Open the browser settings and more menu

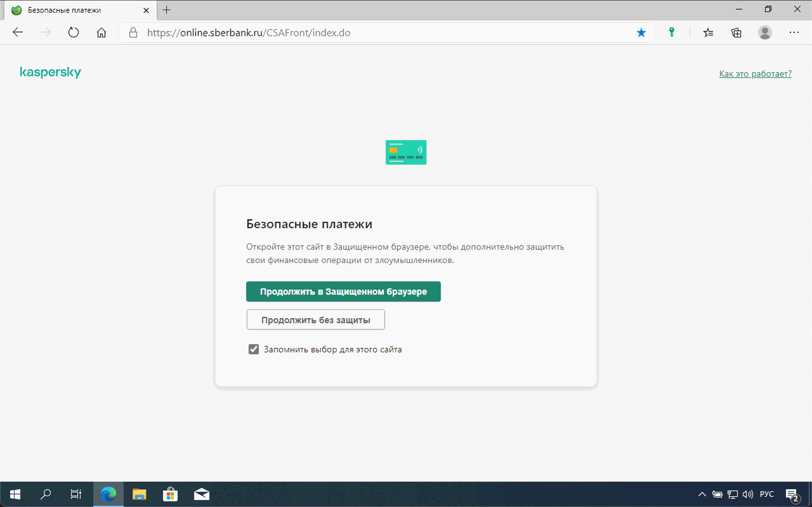[x=794, y=32]
